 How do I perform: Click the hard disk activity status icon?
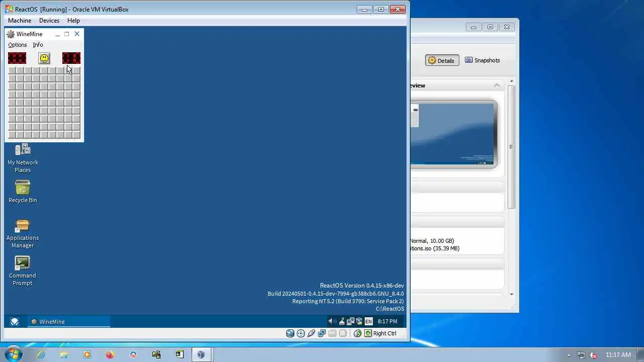pos(290,333)
